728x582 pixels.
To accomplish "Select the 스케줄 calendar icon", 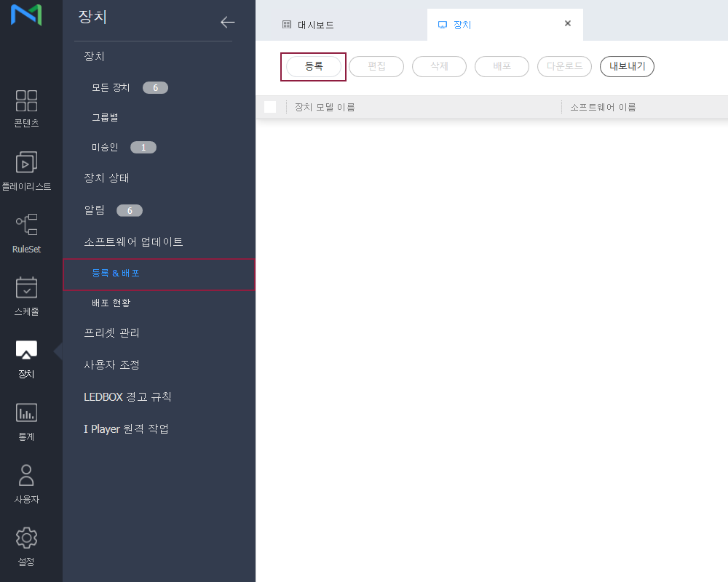I will pos(26,289).
